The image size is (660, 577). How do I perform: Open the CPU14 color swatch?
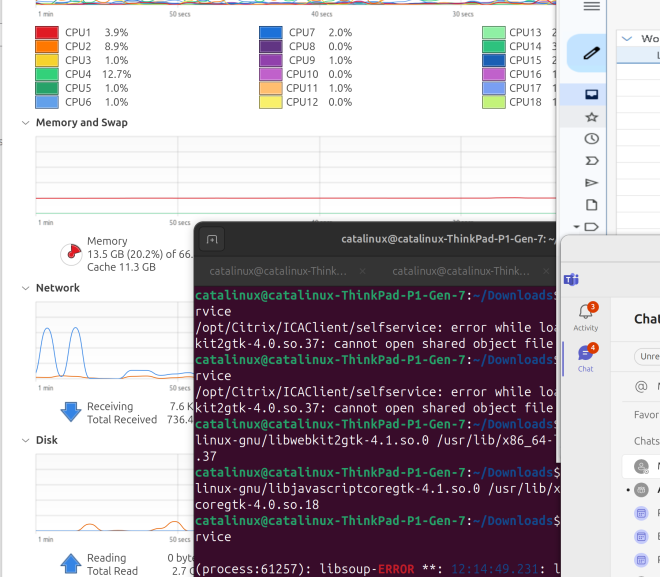(494, 46)
